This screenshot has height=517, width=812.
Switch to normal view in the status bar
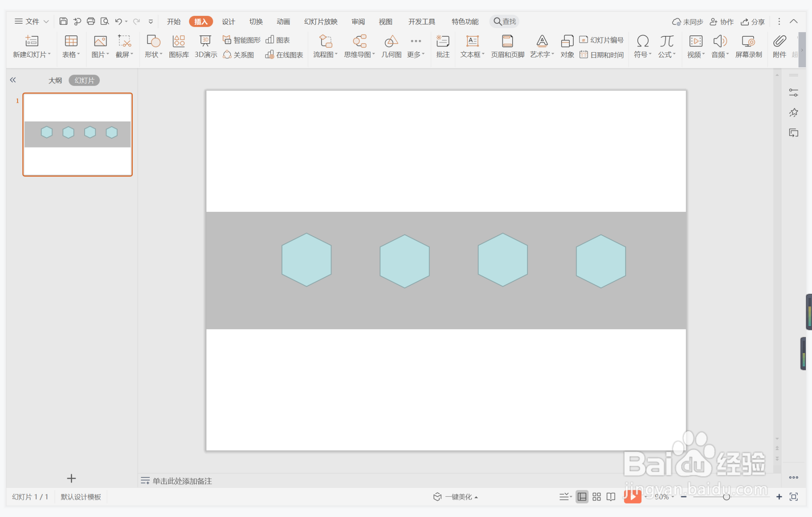coord(582,497)
